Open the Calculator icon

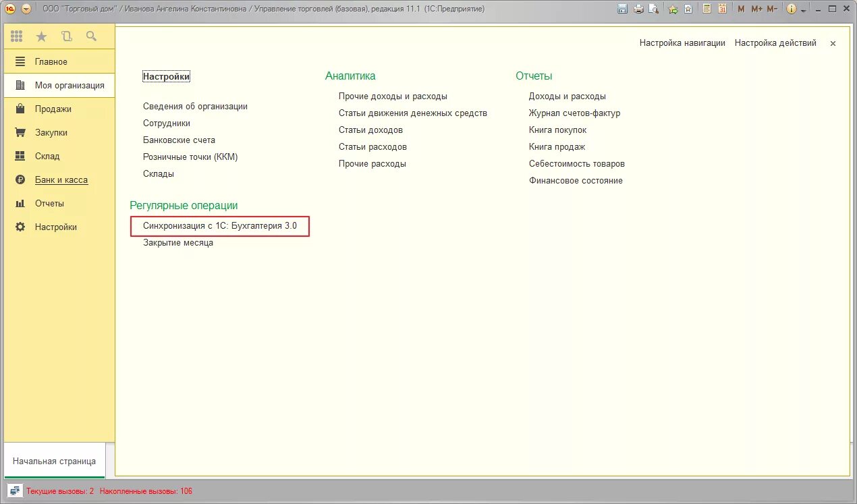tap(707, 9)
